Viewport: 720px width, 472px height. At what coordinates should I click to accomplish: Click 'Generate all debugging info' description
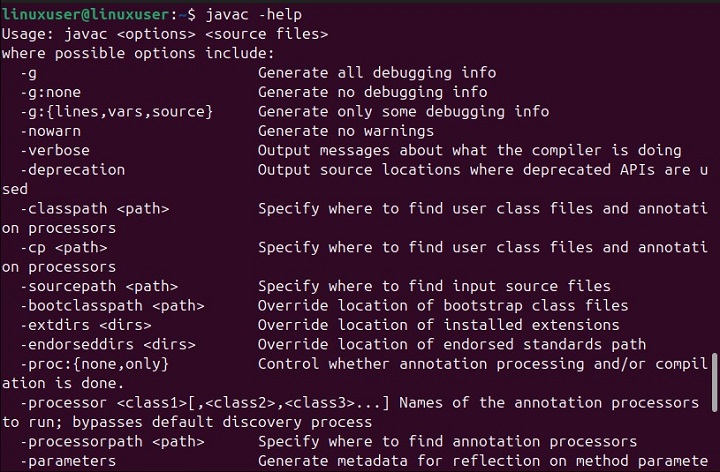(x=376, y=73)
